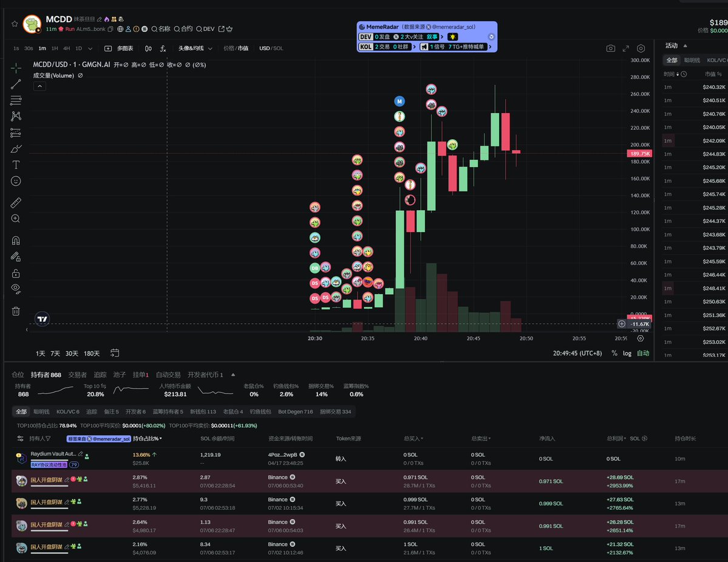Screen dimensions: 728x562
Task: Search by name (名称)
Action: [x=161, y=29]
